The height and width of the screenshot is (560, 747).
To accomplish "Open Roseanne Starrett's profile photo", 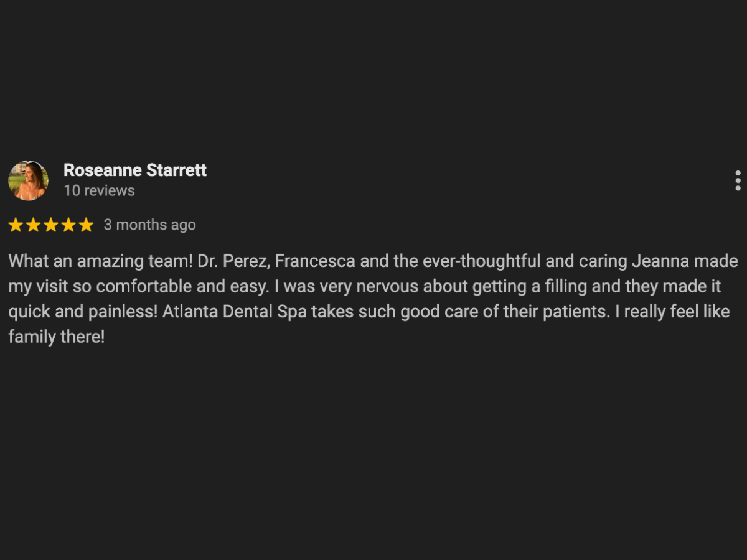I will 28,180.
